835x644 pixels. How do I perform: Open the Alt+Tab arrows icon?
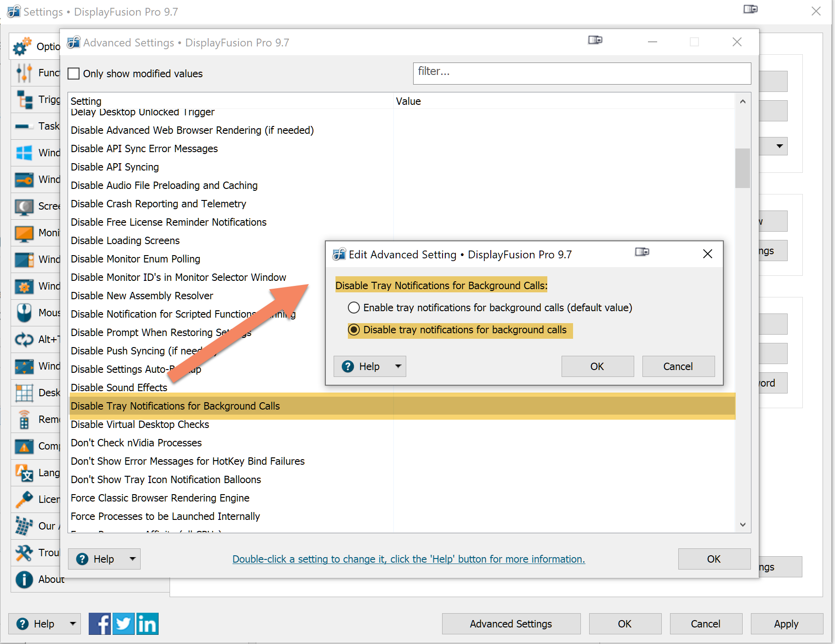click(24, 339)
